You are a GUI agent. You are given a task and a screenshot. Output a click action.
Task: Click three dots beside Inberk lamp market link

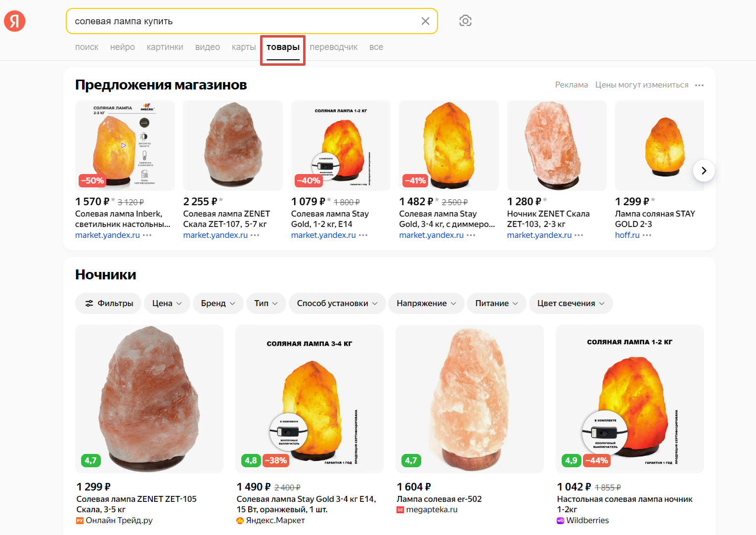click(147, 235)
